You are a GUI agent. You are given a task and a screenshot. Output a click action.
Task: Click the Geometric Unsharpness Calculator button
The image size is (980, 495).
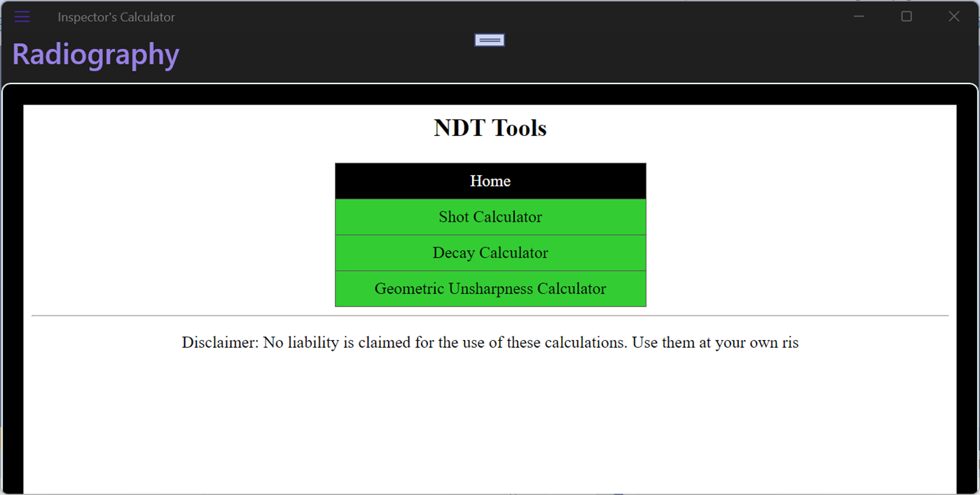pos(490,288)
